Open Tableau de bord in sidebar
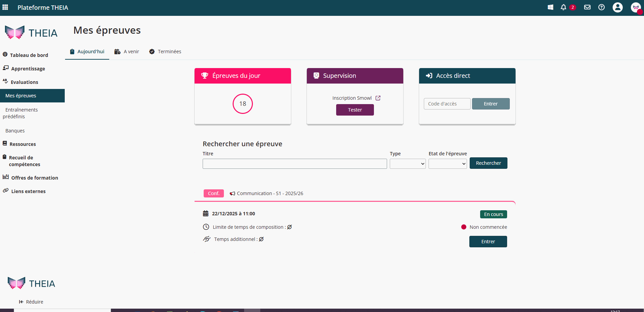This screenshot has width=644, height=312. 29,55
